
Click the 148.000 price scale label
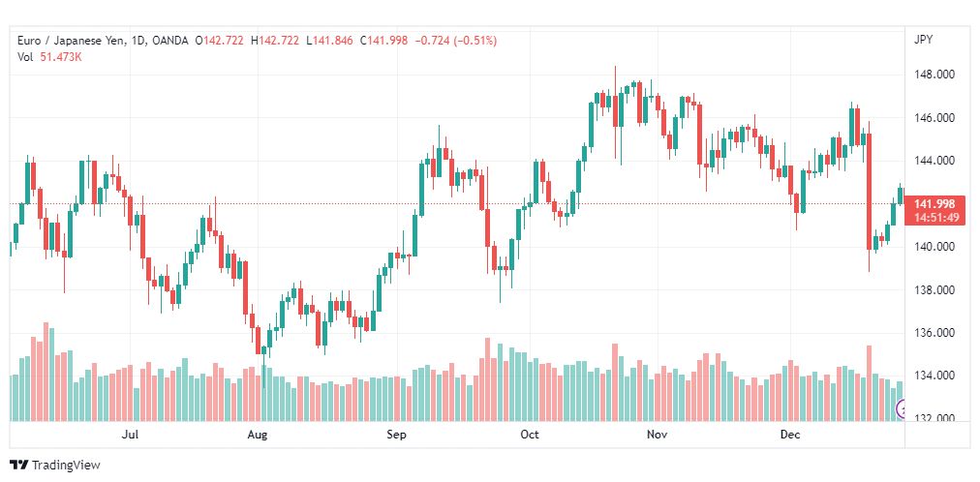tap(934, 75)
